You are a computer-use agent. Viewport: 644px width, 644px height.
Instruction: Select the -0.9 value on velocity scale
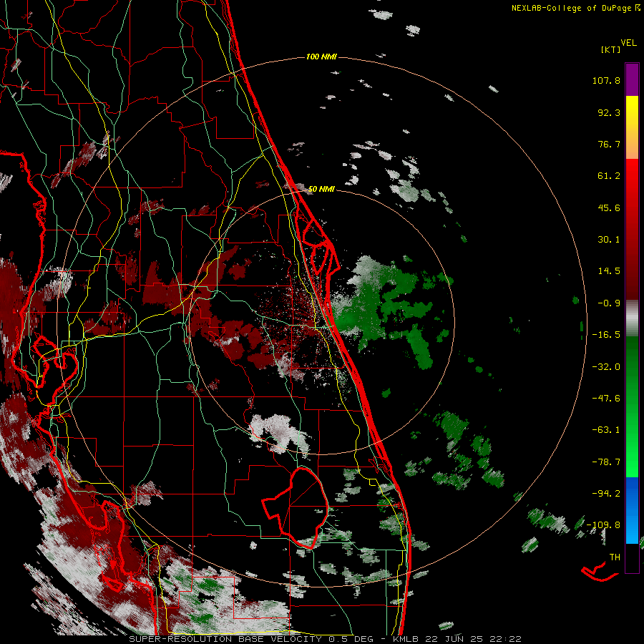coord(609,303)
